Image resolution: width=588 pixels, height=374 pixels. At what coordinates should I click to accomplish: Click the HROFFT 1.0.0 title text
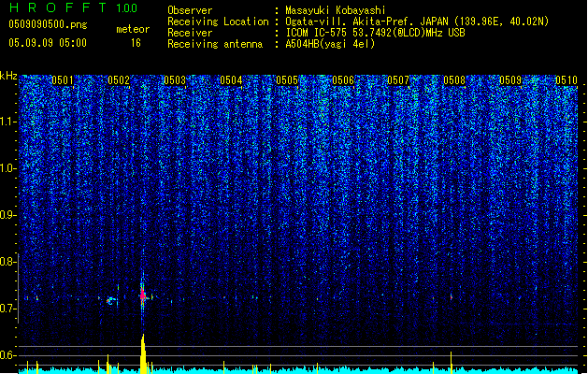pos(73,7)
